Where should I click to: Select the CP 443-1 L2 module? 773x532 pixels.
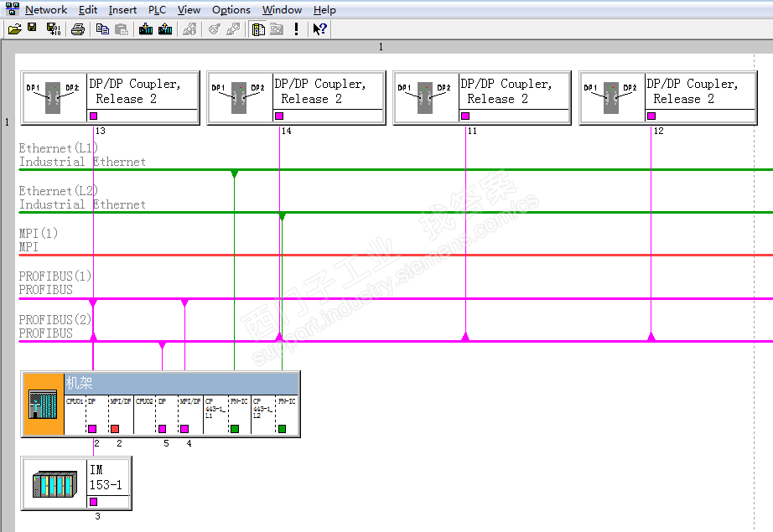coord(263,414)
